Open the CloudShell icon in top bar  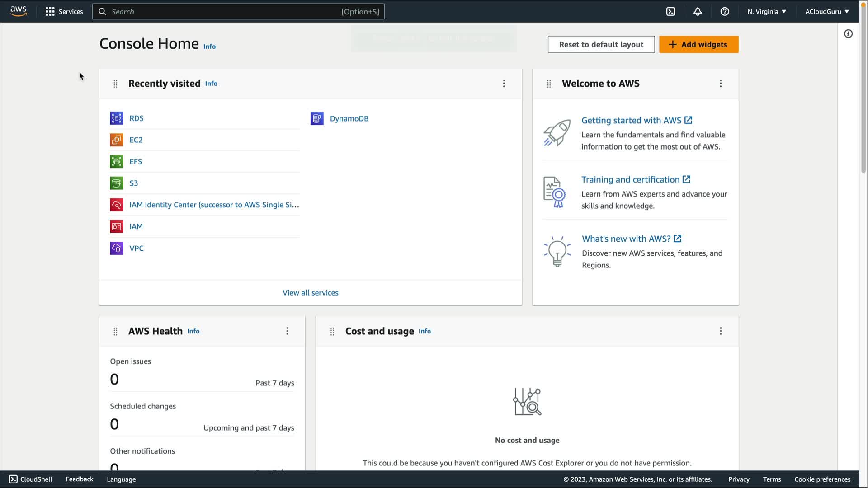tap(670, 12)
